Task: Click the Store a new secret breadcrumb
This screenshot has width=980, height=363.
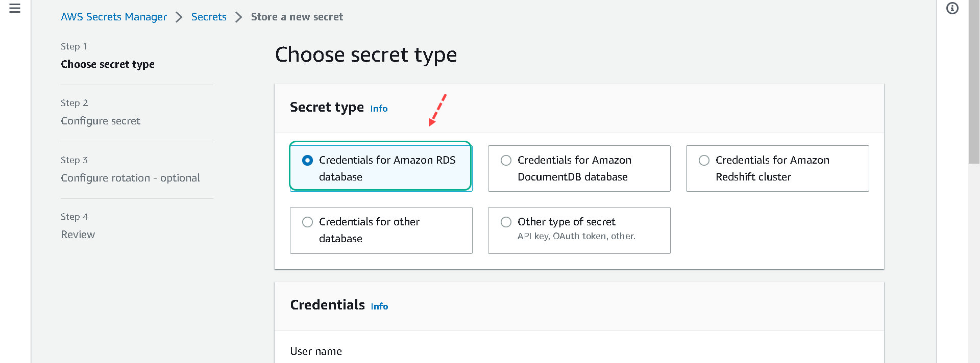Action: click(x=297, y=17)
